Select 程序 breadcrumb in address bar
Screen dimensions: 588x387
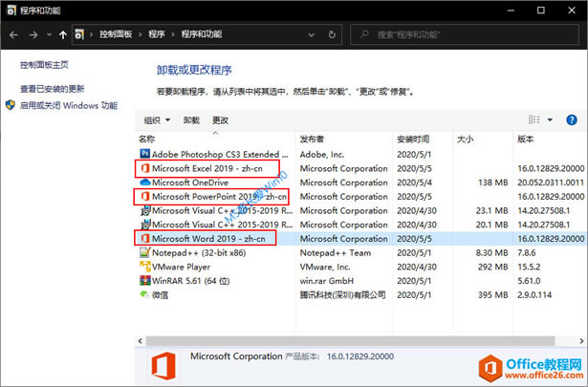coord(157,34)
